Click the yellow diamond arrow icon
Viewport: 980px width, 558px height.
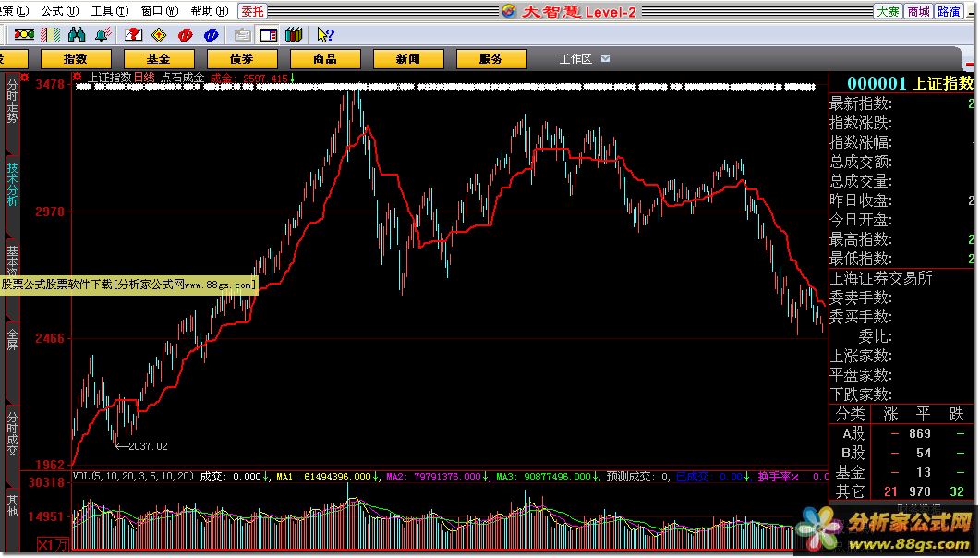158,35
